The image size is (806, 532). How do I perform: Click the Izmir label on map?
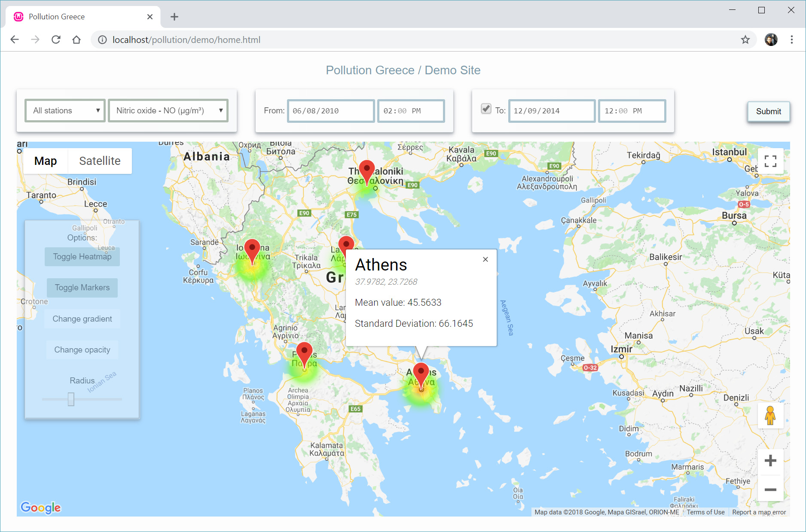click(621, 349)
